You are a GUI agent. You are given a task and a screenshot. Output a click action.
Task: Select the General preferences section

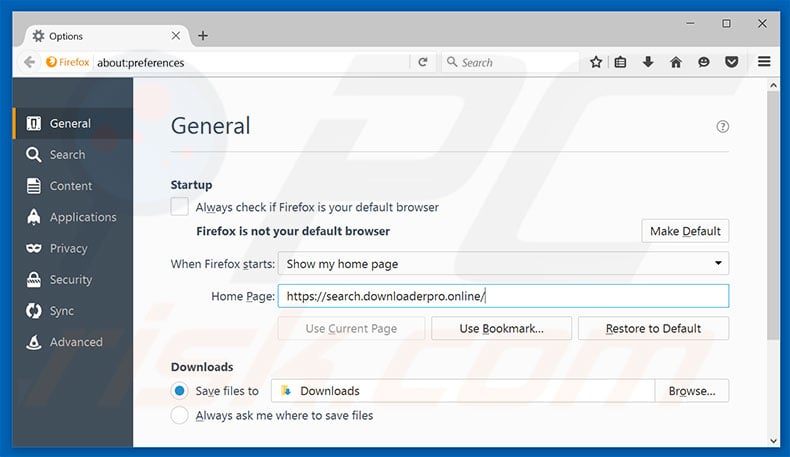tap(73, 123)
